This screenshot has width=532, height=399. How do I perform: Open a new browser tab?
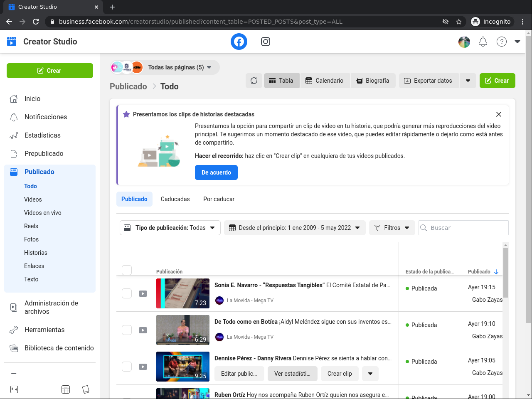tap(112, 7)
